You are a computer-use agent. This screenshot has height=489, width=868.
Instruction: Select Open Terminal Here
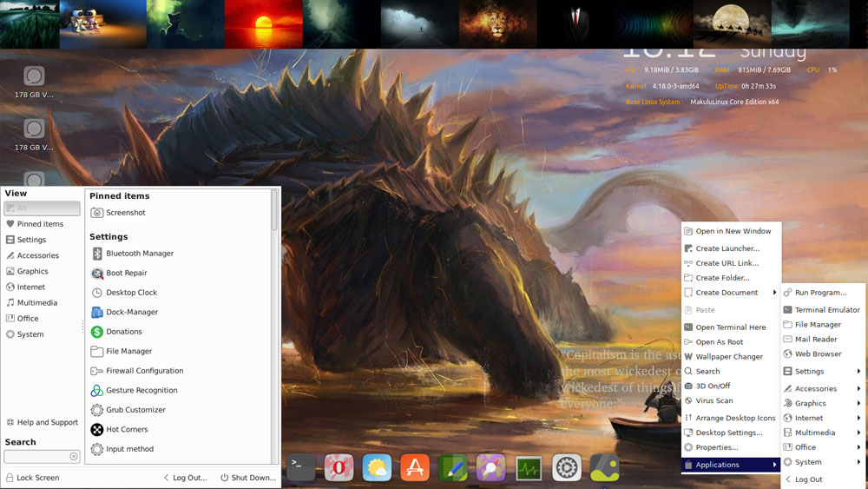[731, 327]
